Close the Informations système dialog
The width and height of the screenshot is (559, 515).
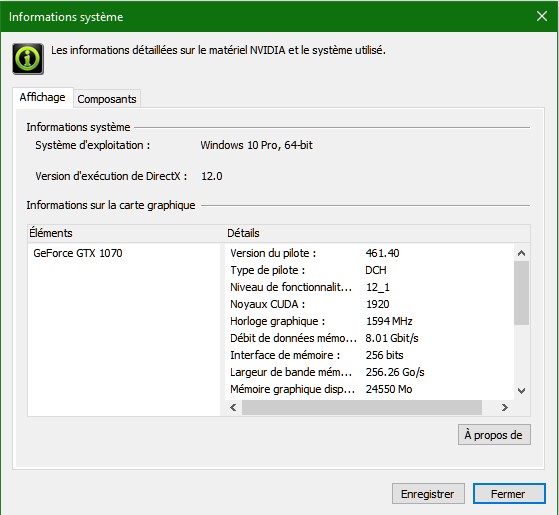pos(542,16)
